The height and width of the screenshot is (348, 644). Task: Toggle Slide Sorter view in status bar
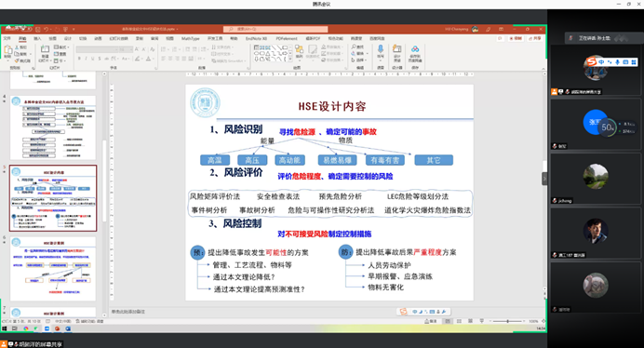459,321
